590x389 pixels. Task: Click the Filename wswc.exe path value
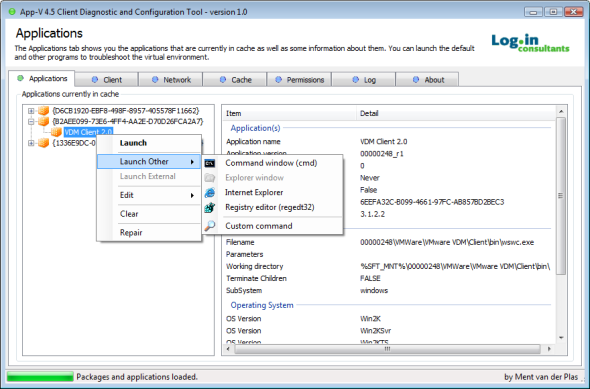[447, 242]
